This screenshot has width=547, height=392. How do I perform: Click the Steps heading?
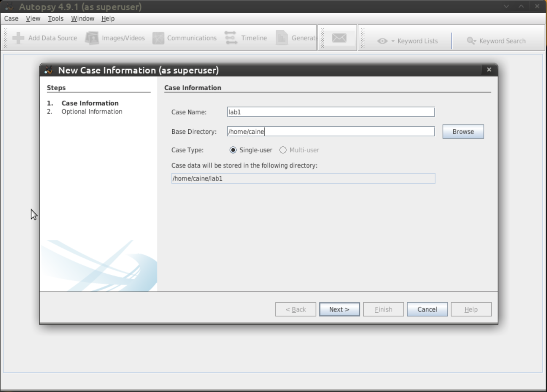[56, 88]
